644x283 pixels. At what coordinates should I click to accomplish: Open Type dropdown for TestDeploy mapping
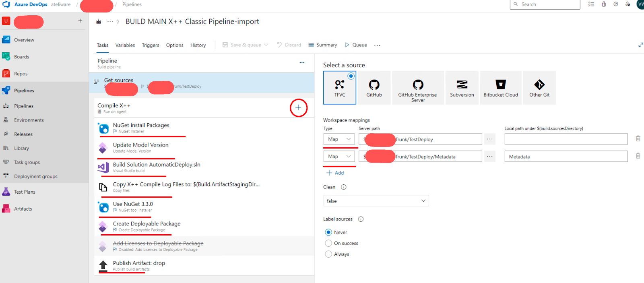coord(339,139)
